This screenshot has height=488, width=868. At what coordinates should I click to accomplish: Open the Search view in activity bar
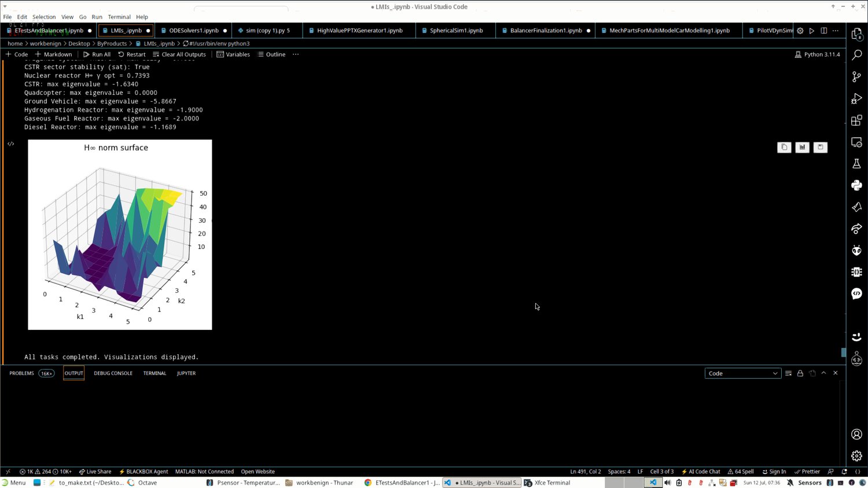[856, 55]
